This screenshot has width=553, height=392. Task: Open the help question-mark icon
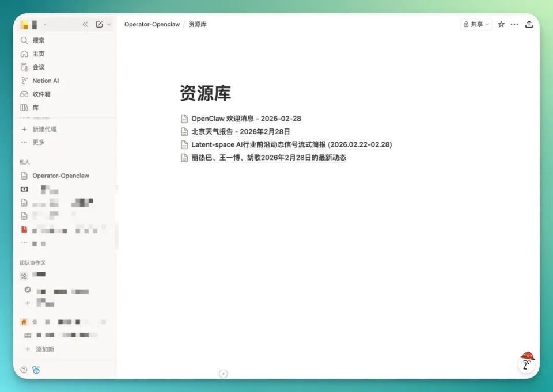(23, 370)
